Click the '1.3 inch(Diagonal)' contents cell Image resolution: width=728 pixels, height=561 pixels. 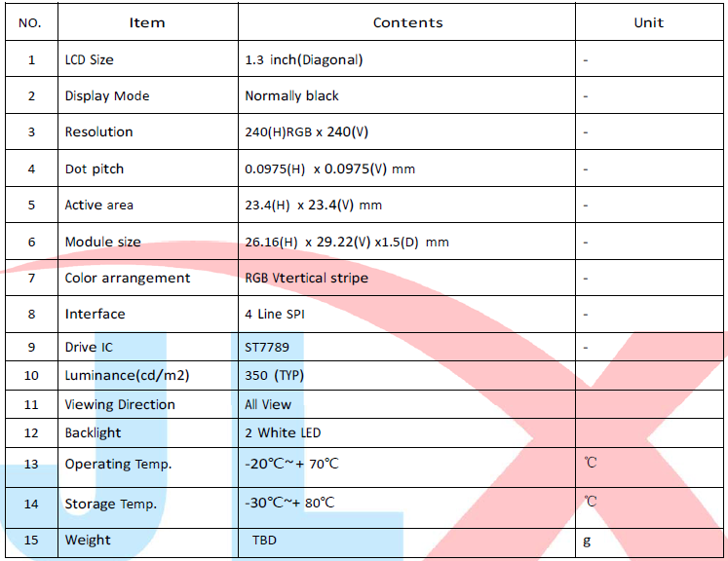tap(304, 59)
